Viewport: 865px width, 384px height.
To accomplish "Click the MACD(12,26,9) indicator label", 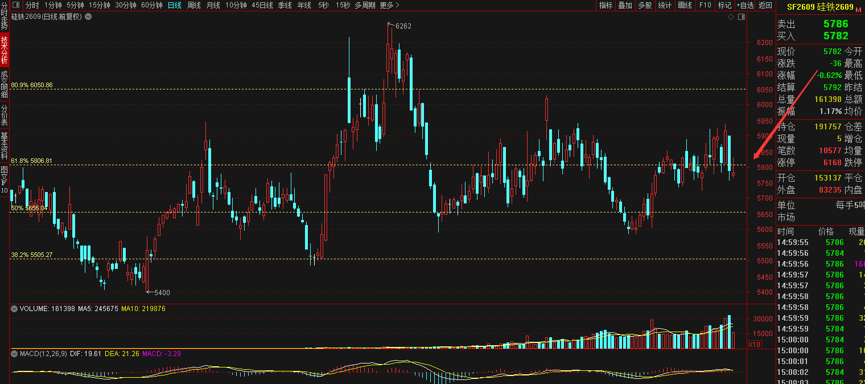I will (x=45, y=353).
